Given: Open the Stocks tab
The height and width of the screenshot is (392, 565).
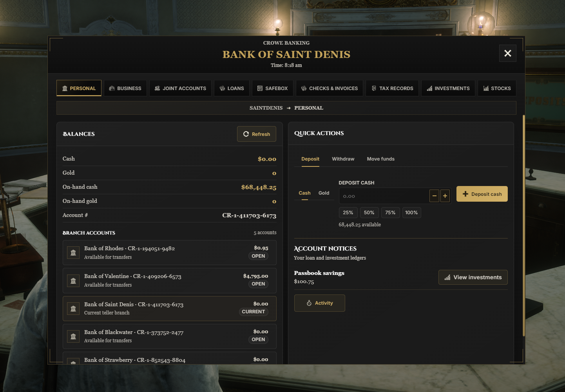Looking at the screenshot, I should coord(497,88).
